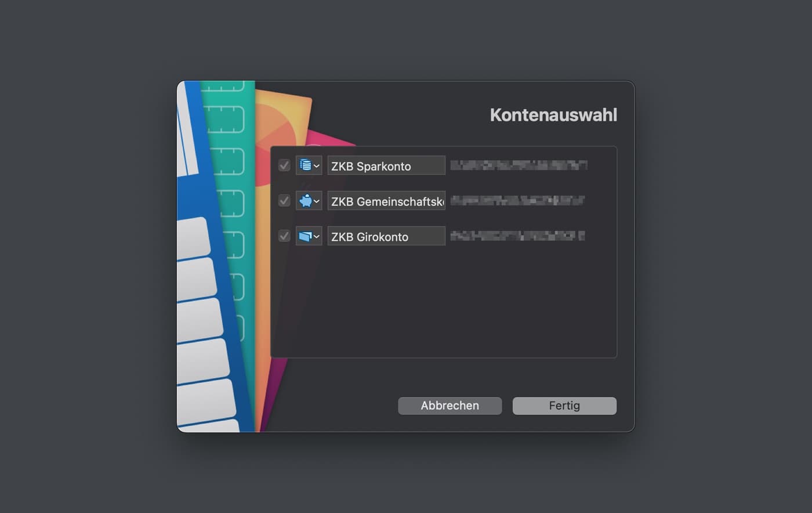Toggle the checkbox for ZKB Gemeinschaftskonto

pyautogui.click(x=284, y=200)
